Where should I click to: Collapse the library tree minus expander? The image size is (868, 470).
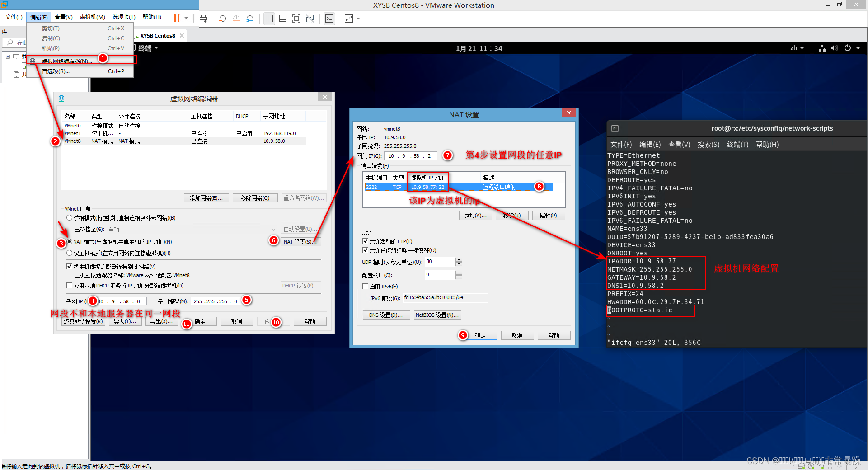pos(8,56)
